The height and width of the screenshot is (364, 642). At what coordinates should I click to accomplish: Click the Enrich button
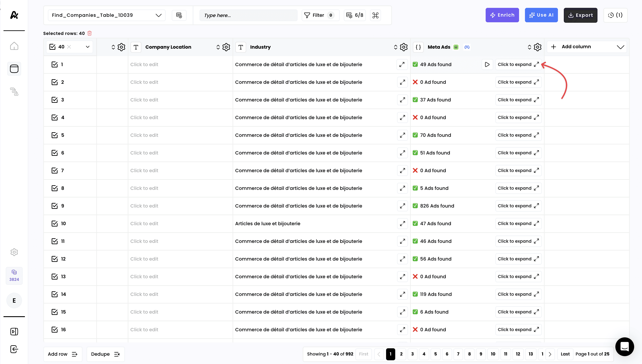[x=502, y=15]
